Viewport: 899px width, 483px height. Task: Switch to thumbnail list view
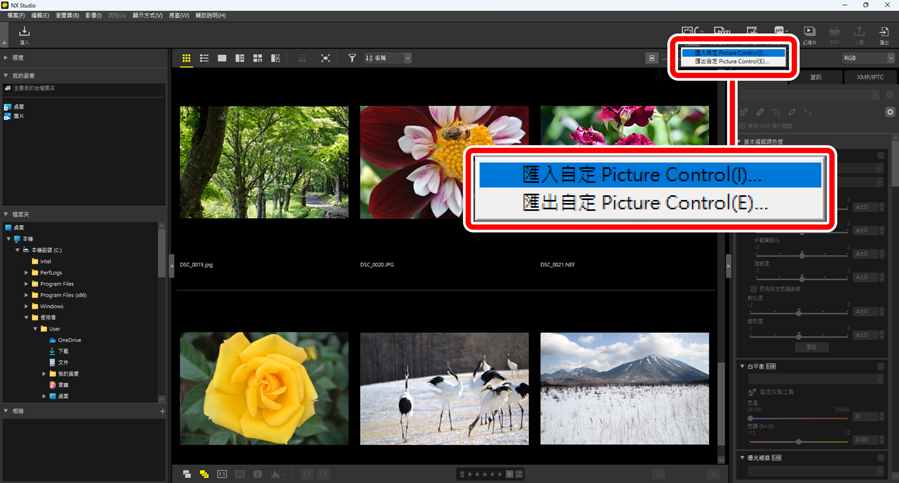[x=204, y=59]
